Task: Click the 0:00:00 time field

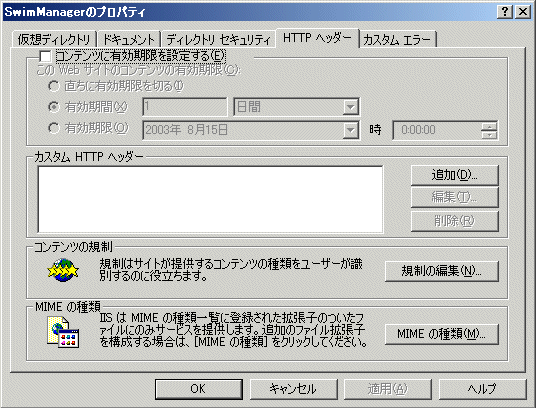Action: (x=437, y=130)
